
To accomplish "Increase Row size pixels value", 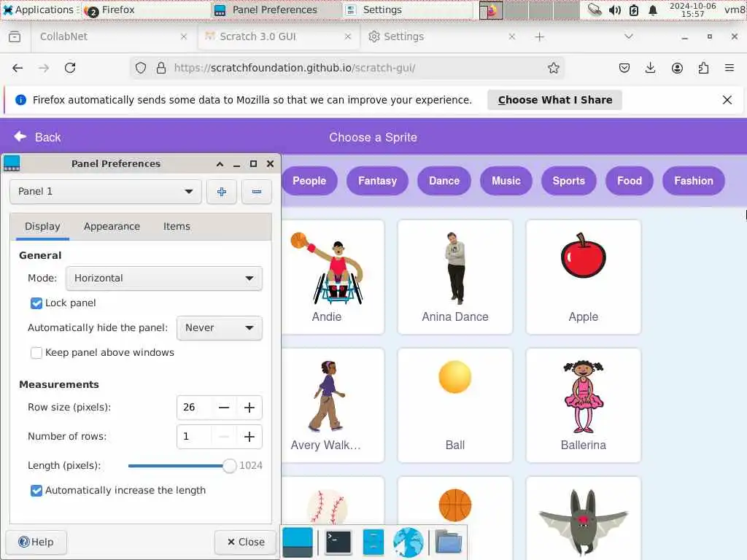I will point(249,408).
